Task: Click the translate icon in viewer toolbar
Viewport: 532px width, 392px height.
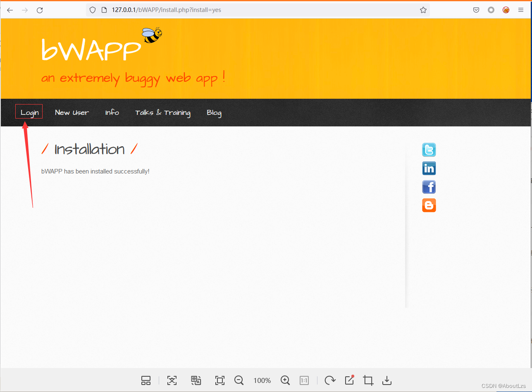Action: (x=196, y=380)
